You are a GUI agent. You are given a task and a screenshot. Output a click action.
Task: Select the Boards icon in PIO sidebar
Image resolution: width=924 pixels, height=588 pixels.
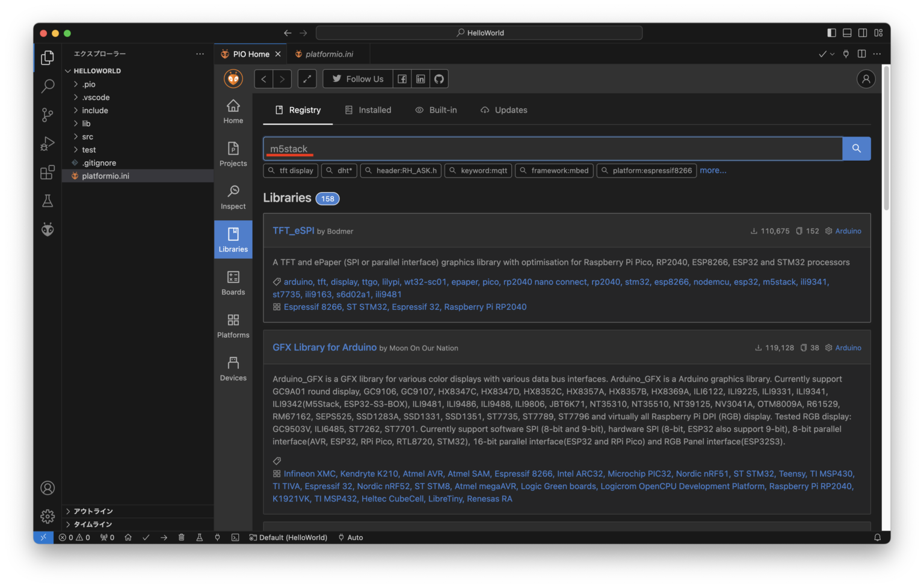tap(233, 283)
